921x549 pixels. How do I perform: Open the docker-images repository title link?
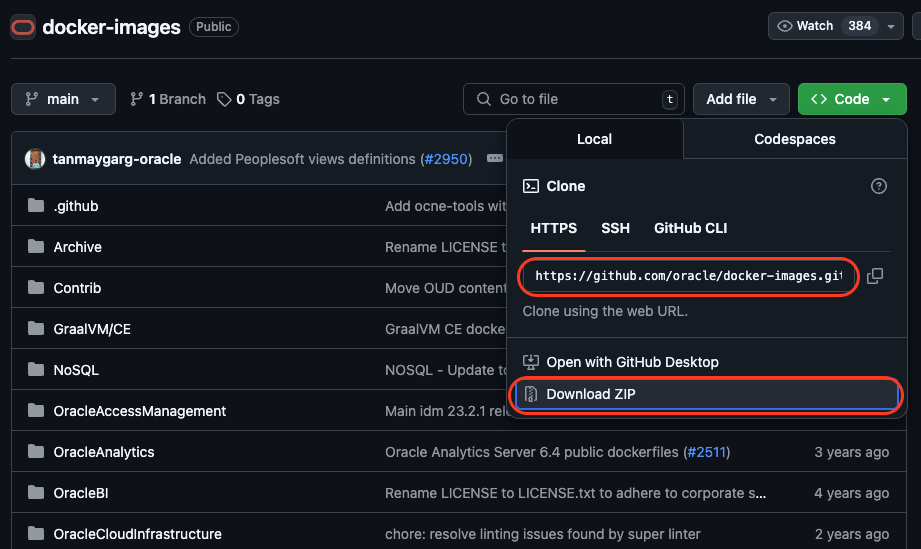[112, 27]
